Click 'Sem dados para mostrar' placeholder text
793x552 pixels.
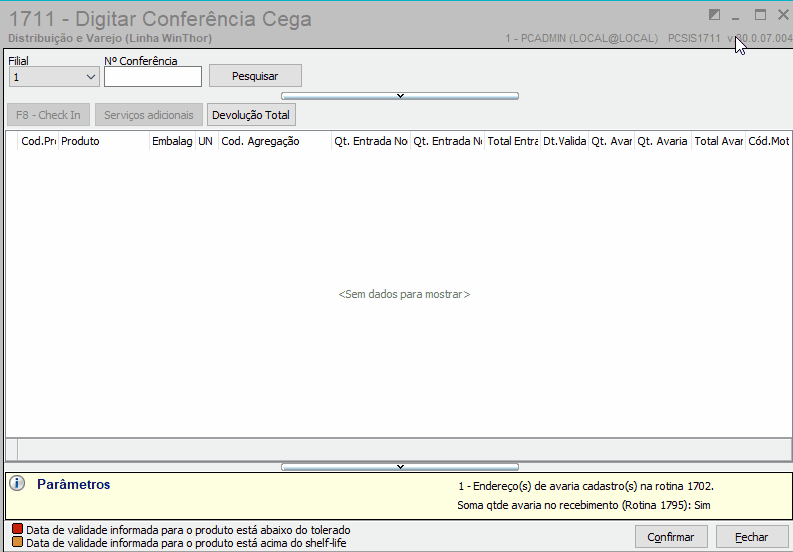tap(404, 294)
